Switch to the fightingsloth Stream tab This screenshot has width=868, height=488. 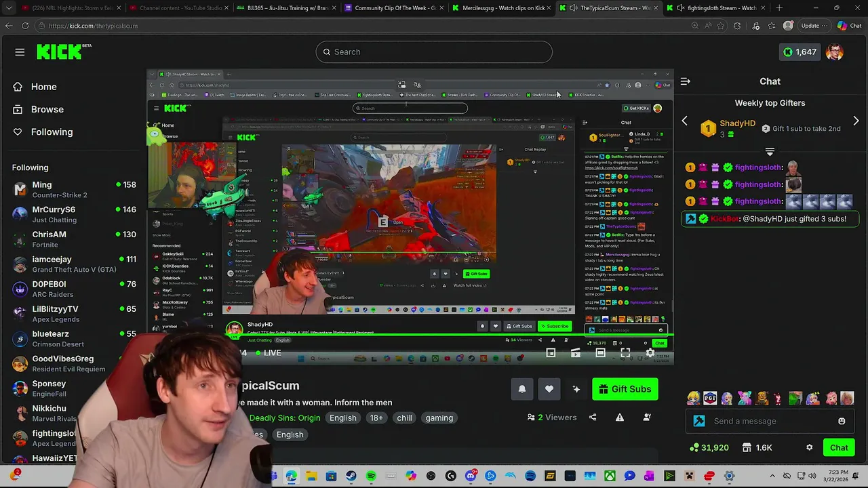[x=715, y=8]
